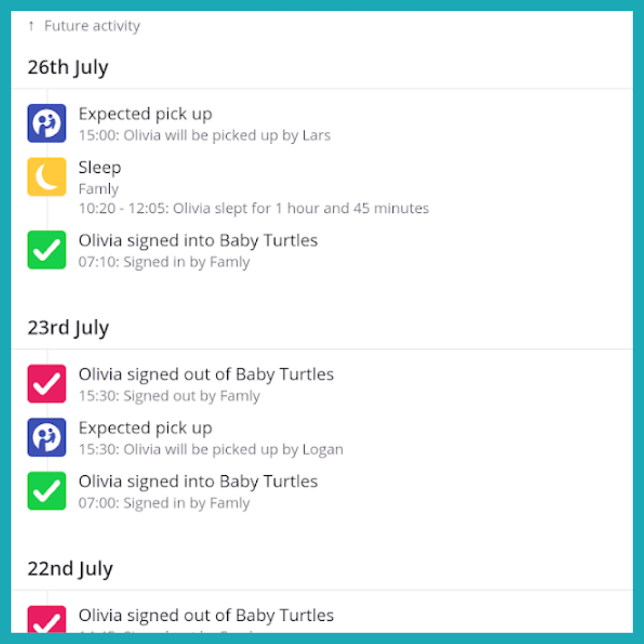Expand the 22nd July activities
This screenshot has height=644, width=644.
point(70,568)
